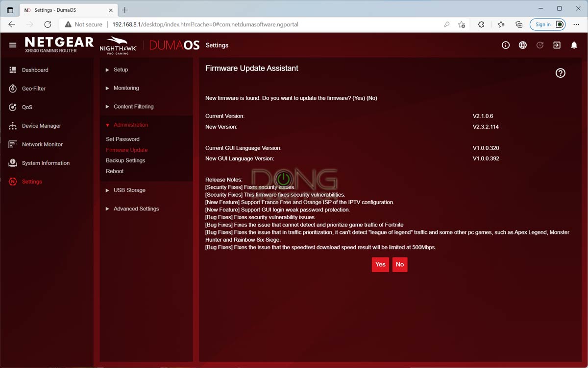Viewport: 588px width, 368px height.
Task: Select QoS in the left sidebar
Action: (27, 107)
